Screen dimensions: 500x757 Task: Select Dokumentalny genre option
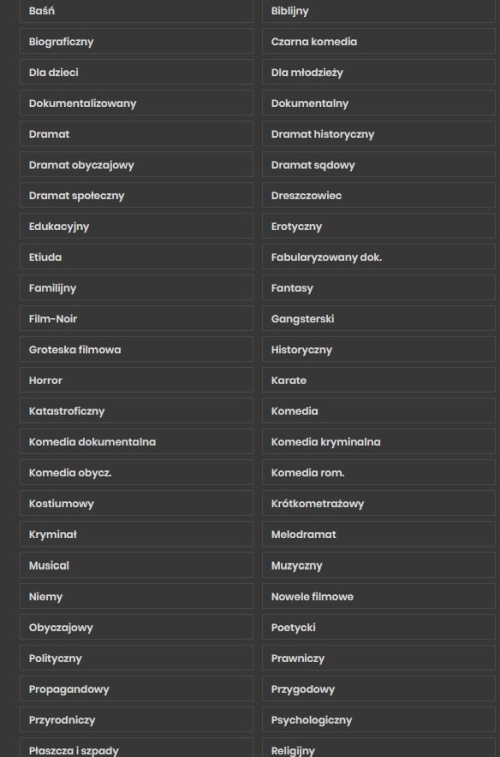click(x=379, y=103)
